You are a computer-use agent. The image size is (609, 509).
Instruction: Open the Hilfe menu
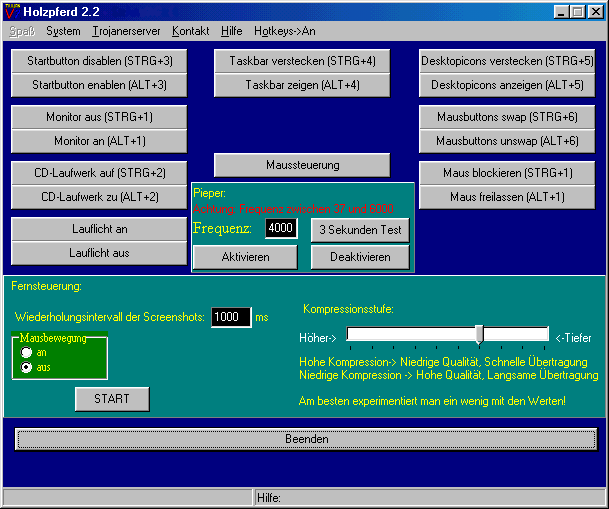(x=232, y=31)
